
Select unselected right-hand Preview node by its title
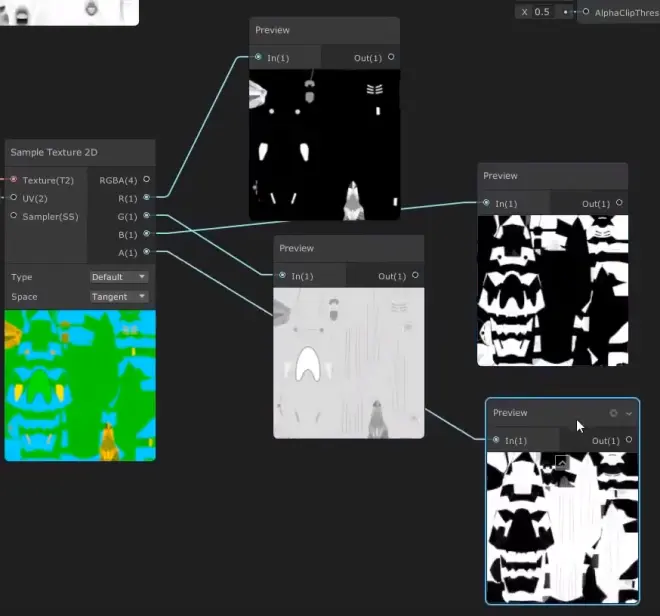pyautogui.click(x=500, y=176)
